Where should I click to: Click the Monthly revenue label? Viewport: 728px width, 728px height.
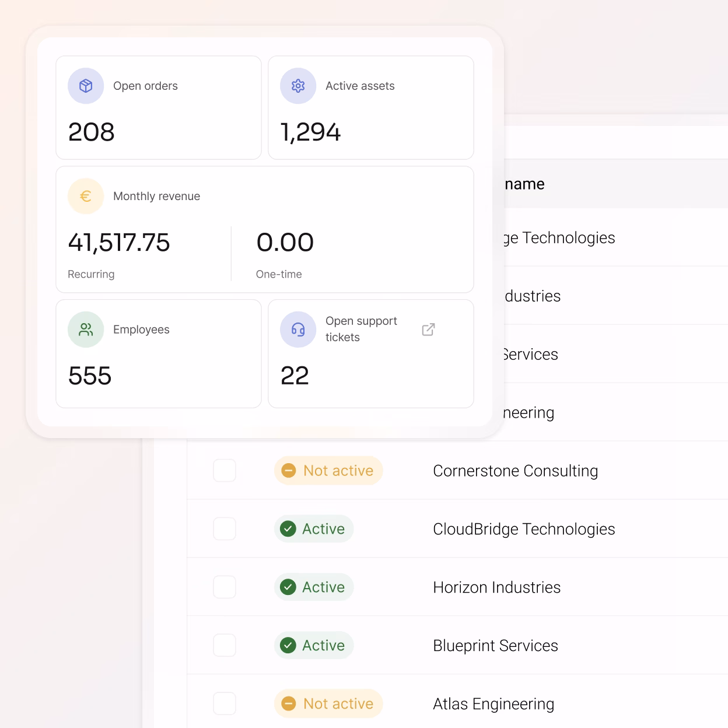click(156, 197)
